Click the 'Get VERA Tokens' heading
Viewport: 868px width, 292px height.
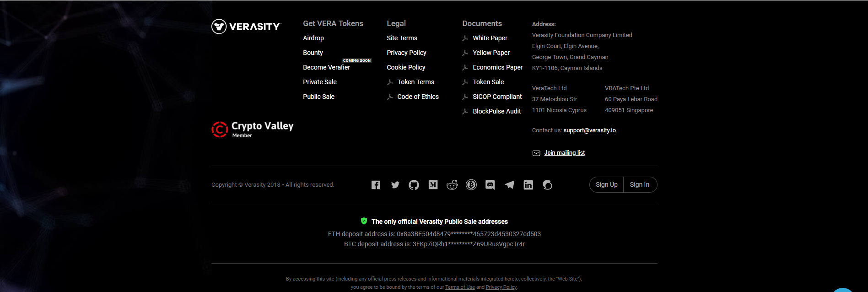[333, 23]
